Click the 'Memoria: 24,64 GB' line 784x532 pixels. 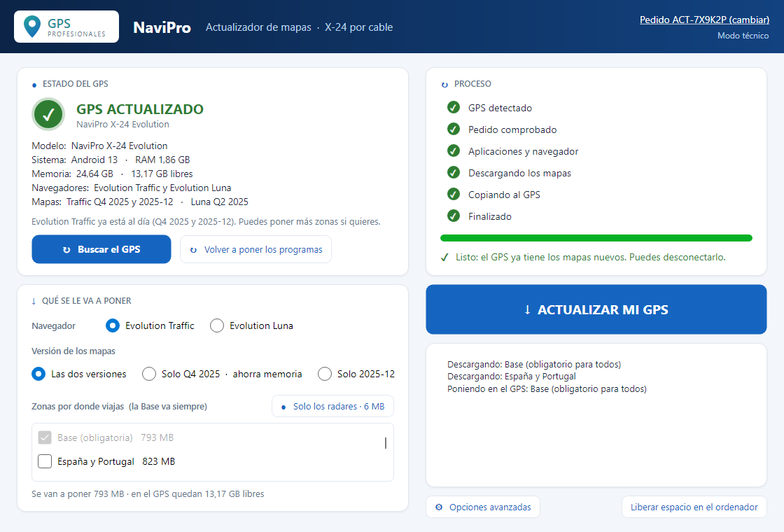(x=112, y=174)
